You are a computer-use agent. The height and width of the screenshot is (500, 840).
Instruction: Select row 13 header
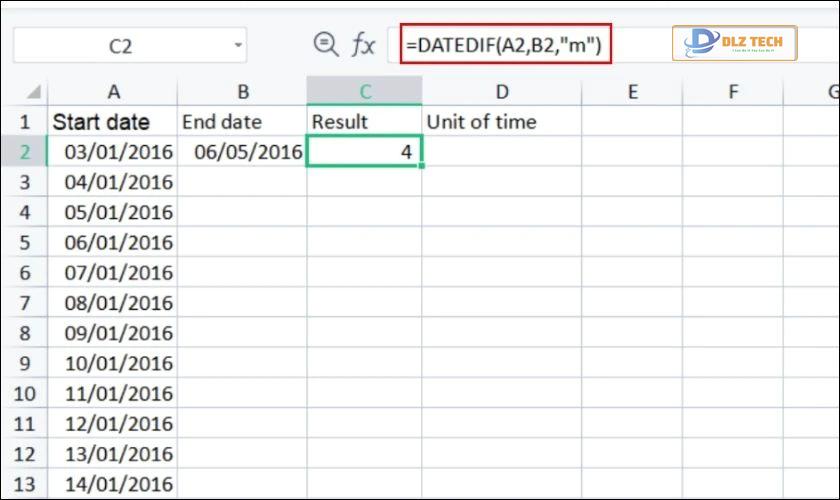point(25,484)
